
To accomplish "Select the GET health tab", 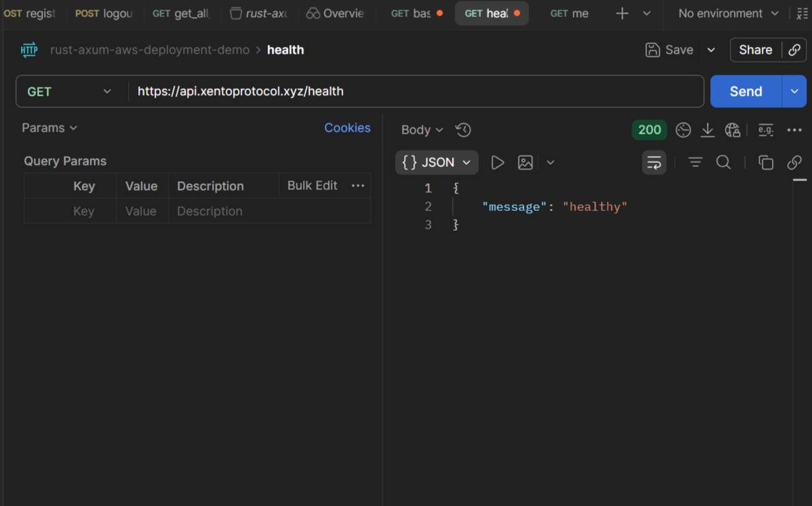I will pos(491,14).
